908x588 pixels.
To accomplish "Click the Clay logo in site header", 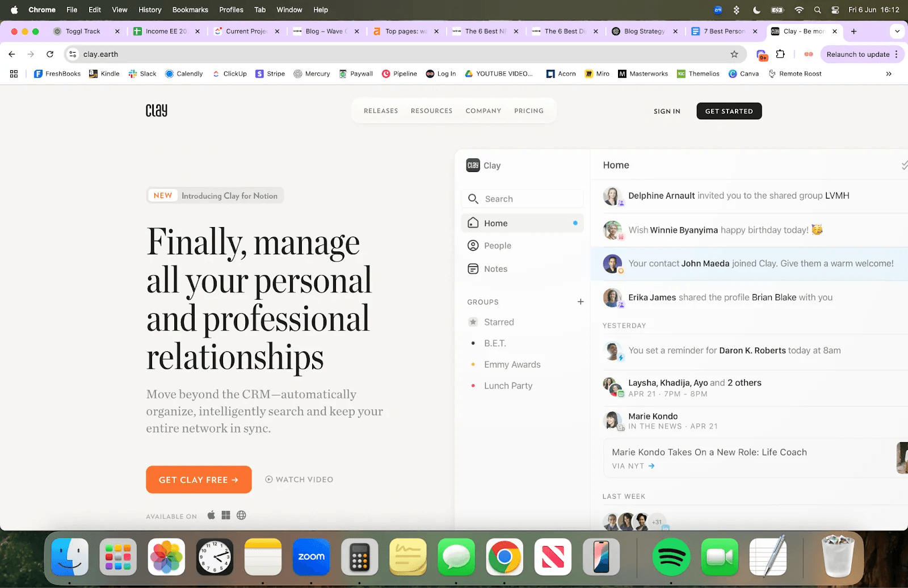I will [x=157, y=110].
